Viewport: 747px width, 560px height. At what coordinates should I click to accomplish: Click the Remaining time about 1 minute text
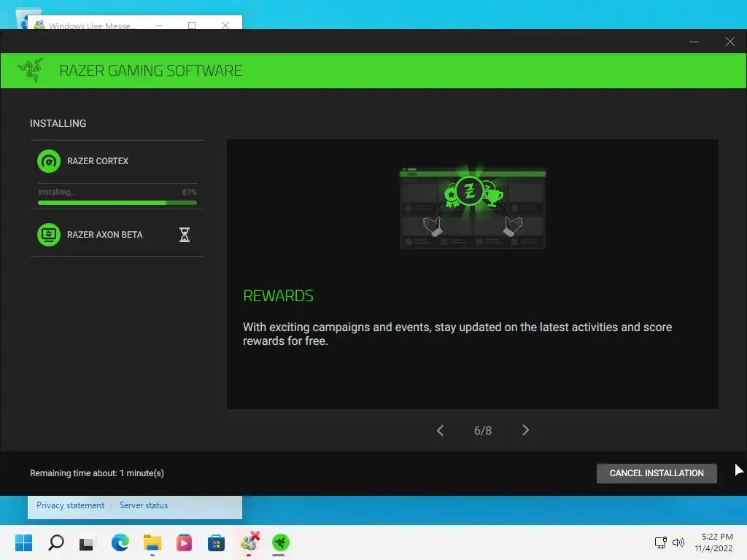[x=97, y=472]
